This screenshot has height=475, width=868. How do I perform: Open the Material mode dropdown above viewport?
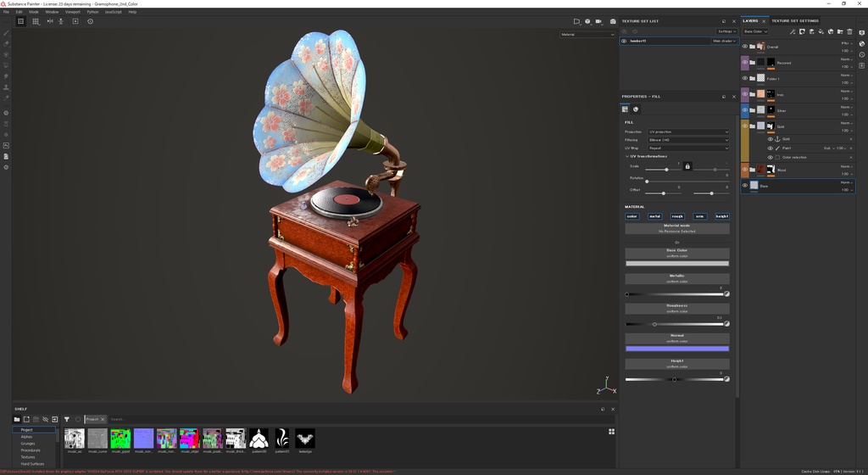click(587, 34)
